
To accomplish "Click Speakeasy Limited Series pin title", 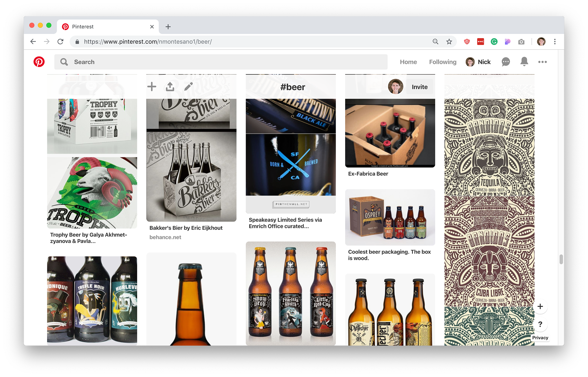I will coord(285,223).
